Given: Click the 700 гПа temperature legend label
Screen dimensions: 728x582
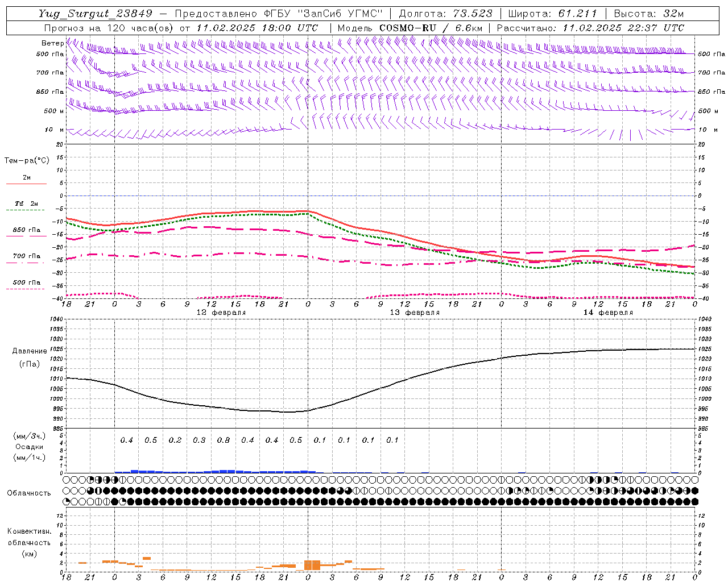Looking at the screenshot, I should tap(27, 256).
